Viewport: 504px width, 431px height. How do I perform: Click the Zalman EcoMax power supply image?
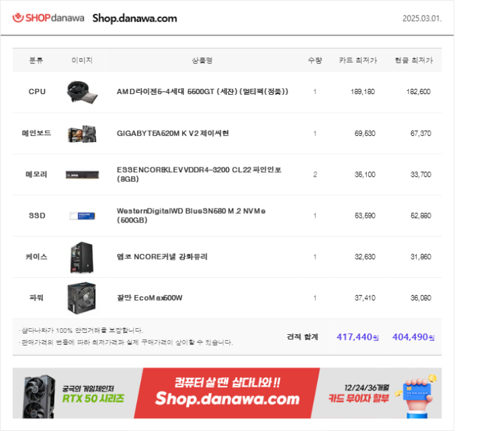click(x=81, y=298)
